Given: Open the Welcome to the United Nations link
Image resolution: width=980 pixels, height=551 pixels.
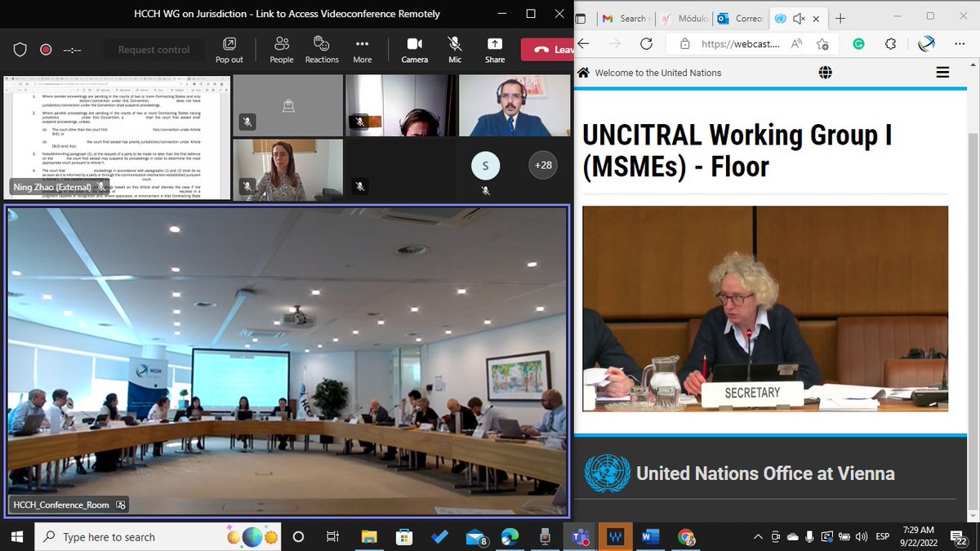Looking at the screenshot, I should tap(658, 73).
